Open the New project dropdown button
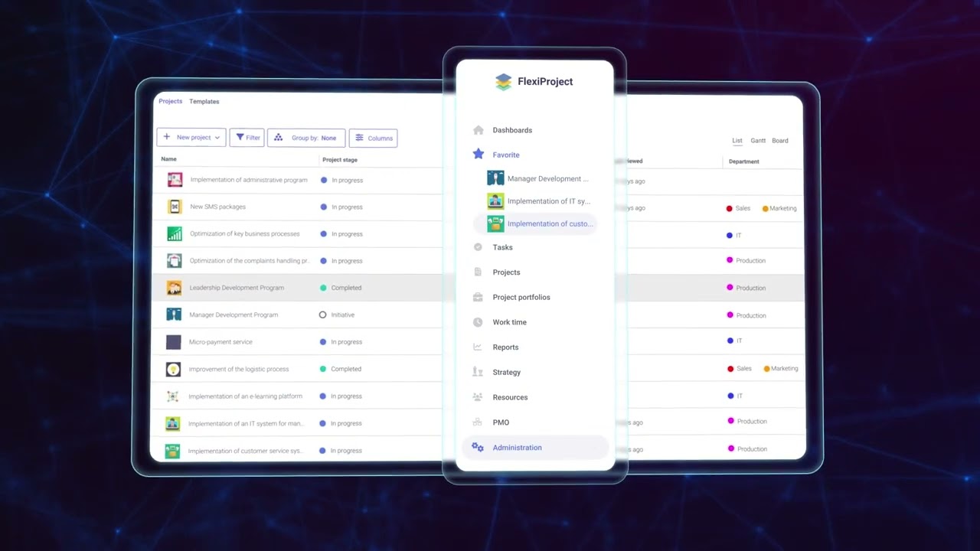 click(x=191, y=138)
